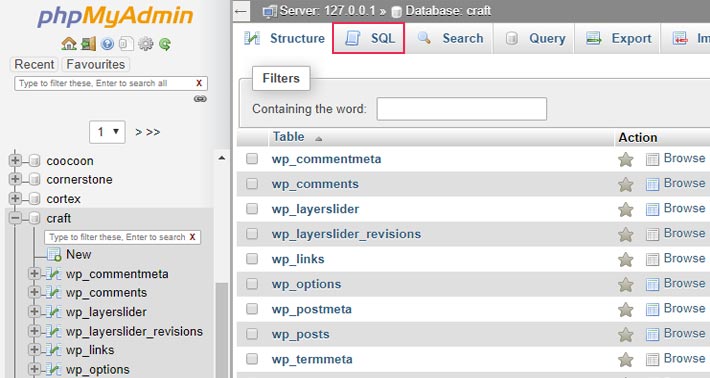Open the page number dropdown
710x378 pixels.
pos(107,132)
